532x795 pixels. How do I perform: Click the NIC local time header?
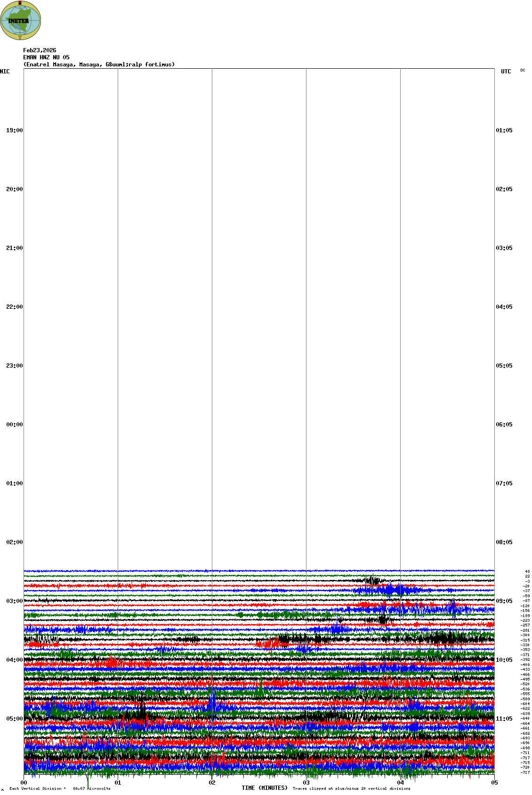coord(5,72)
